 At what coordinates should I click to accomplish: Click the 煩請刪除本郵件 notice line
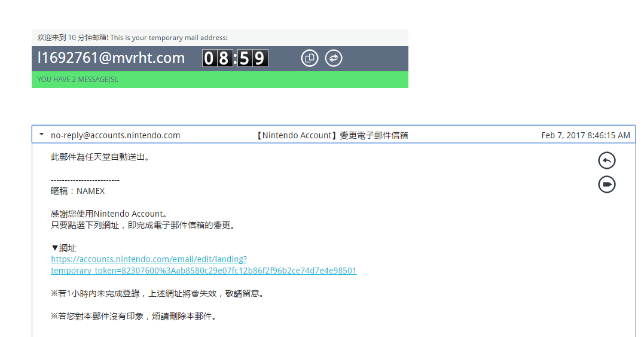pyautogui.click(x=134, y=316)
